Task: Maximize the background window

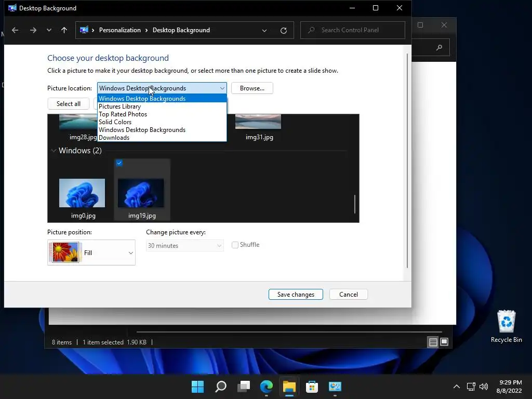Action: tap(420, 25)
